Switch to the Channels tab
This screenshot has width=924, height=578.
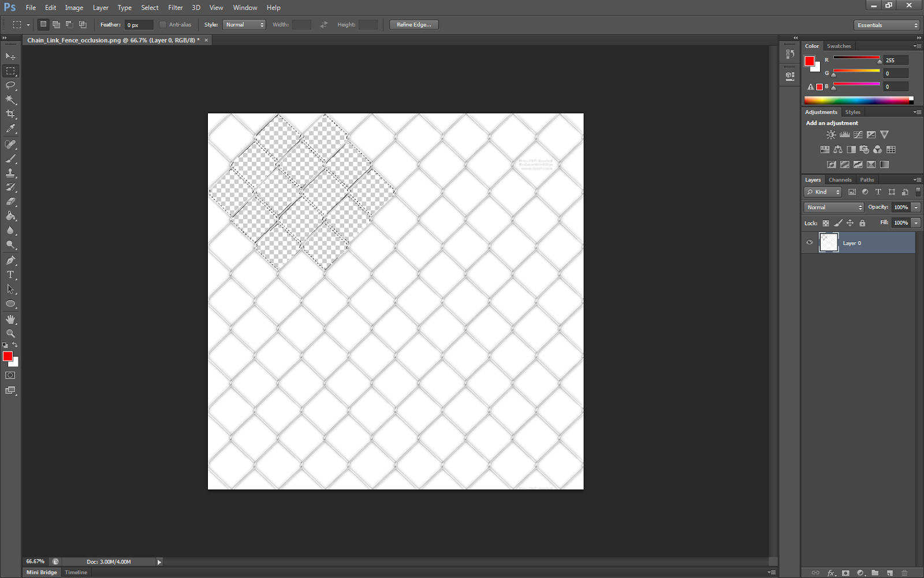[840, 179]
